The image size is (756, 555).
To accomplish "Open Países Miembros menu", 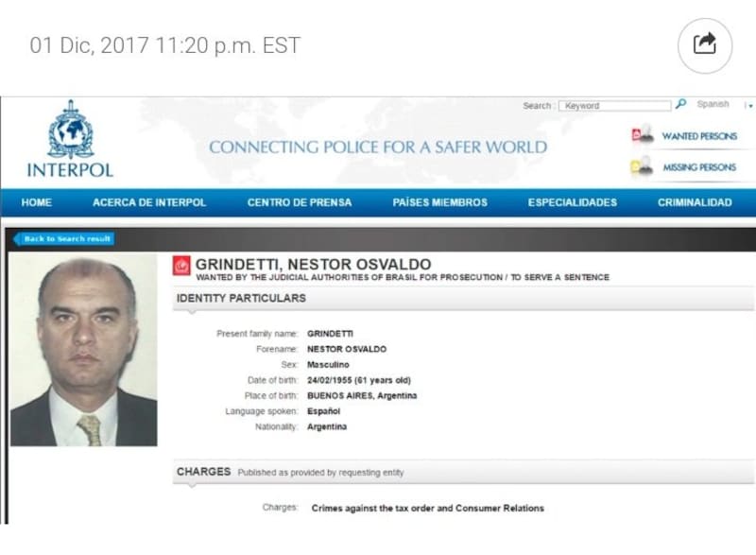I will tap(439, 202).
